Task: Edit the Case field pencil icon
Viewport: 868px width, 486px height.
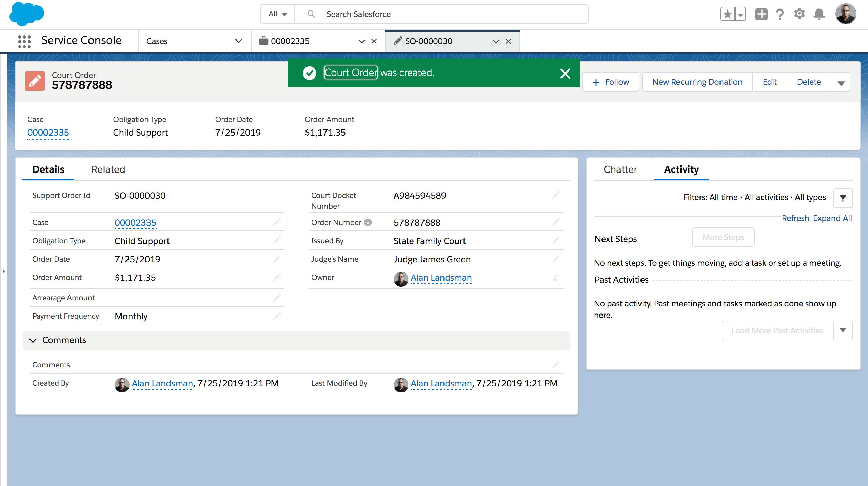Action: click(277, 222)
